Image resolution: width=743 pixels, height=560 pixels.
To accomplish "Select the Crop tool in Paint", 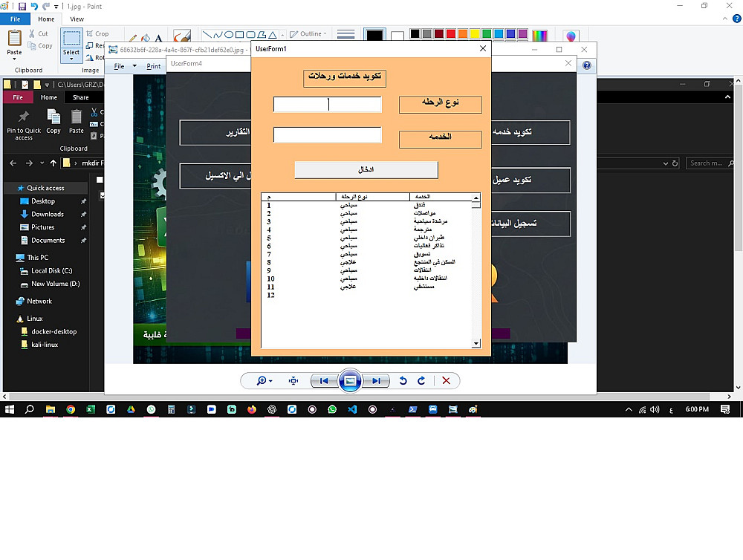I will click(x=97, y=33).
